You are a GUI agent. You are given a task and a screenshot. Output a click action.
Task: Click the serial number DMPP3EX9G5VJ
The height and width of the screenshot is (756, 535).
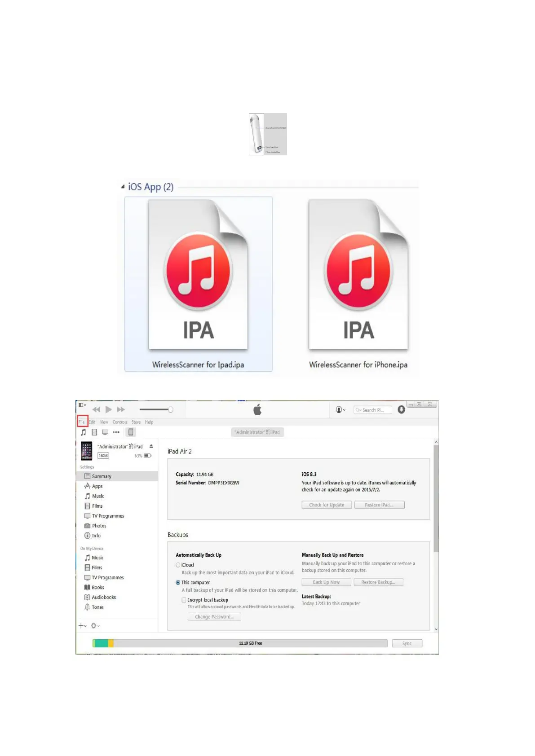click(224, 483)
